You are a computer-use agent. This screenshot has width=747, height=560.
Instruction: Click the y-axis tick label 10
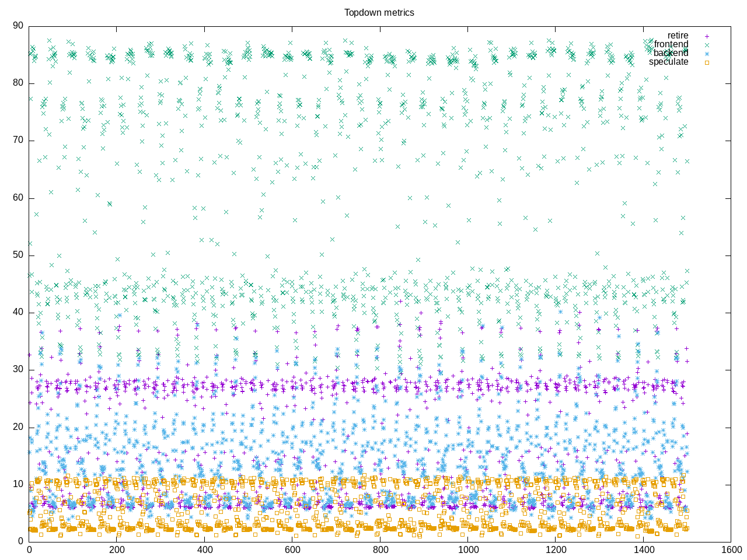[x=18, y=484]
